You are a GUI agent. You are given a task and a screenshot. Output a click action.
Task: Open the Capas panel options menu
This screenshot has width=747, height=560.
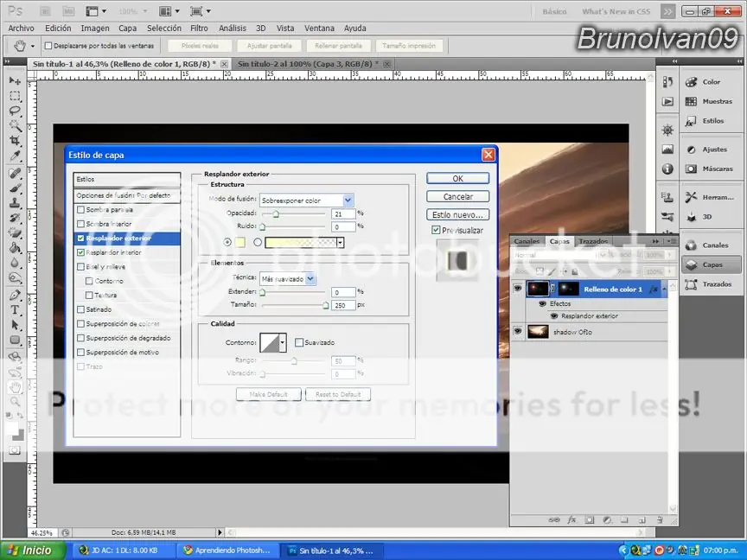[x=672, y=241]
